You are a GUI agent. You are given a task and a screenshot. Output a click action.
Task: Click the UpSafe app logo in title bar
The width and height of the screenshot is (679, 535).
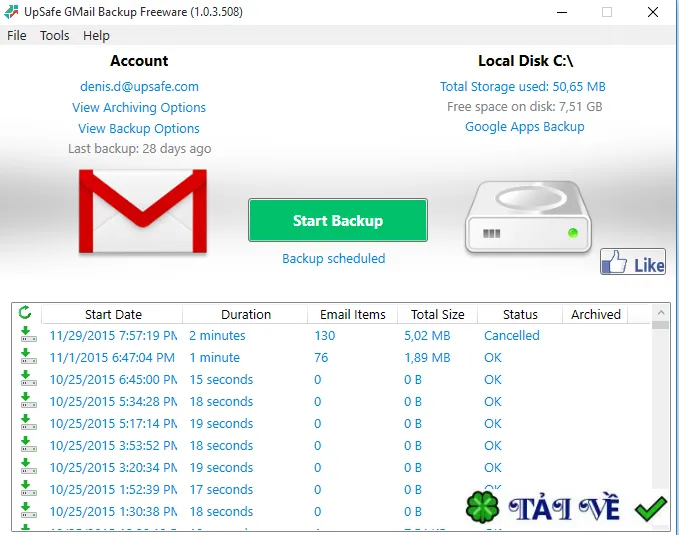pos(11,12)
